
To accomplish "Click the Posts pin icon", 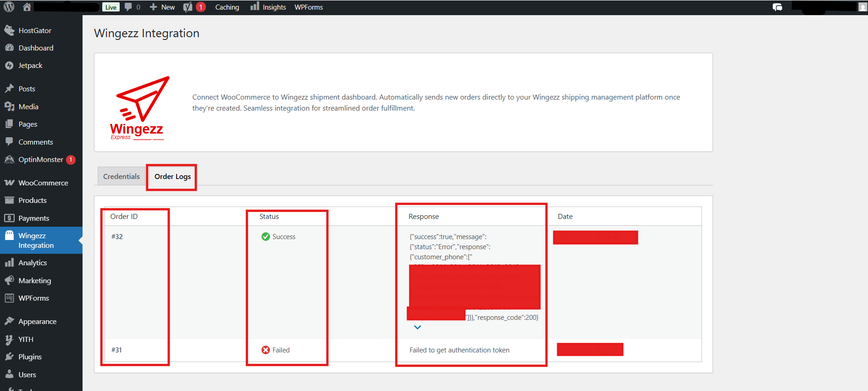I will click(x=9, y=89).
